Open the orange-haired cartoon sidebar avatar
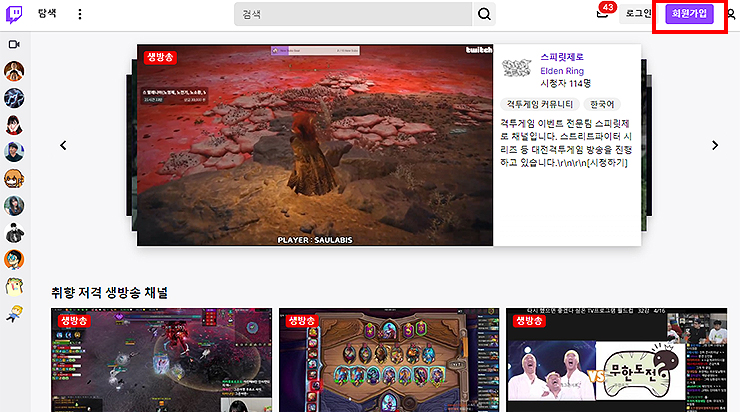Screen dimensions: 740x412 point(14,179)
